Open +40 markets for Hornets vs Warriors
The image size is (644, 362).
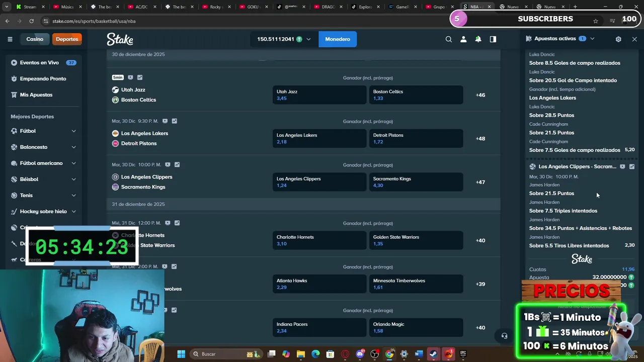(480, 240)
